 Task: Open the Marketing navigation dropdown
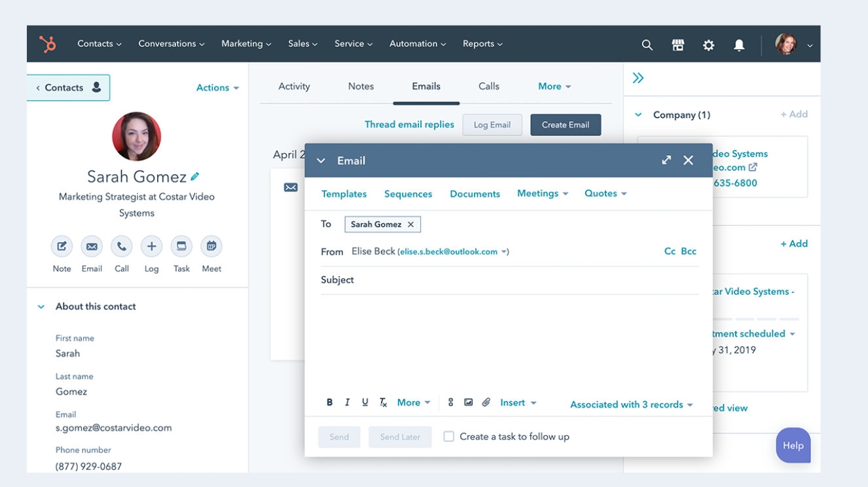coord(246,44)
